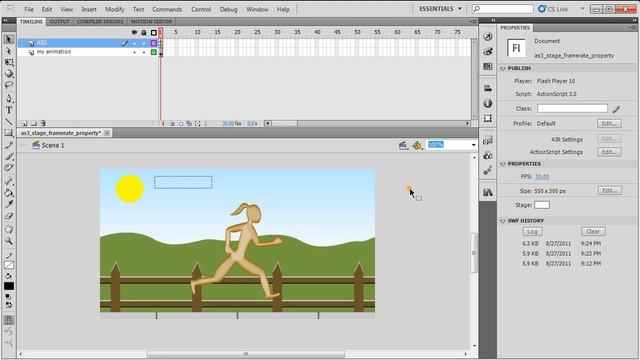
Task: Select the Deco tool
Action: 9,168
